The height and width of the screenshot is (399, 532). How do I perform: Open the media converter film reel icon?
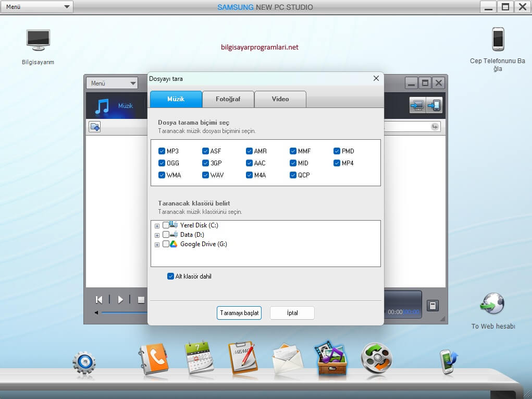(377, 358)
